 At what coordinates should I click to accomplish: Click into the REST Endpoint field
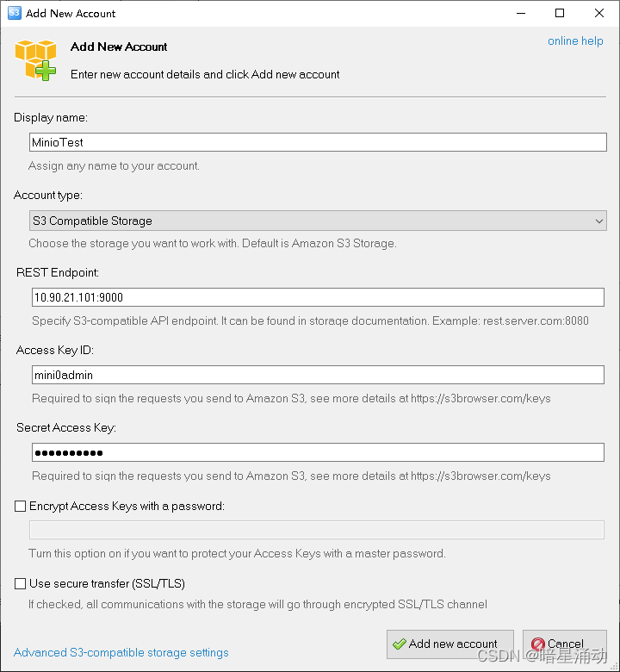pyautogui.click(x=318, y=297)
